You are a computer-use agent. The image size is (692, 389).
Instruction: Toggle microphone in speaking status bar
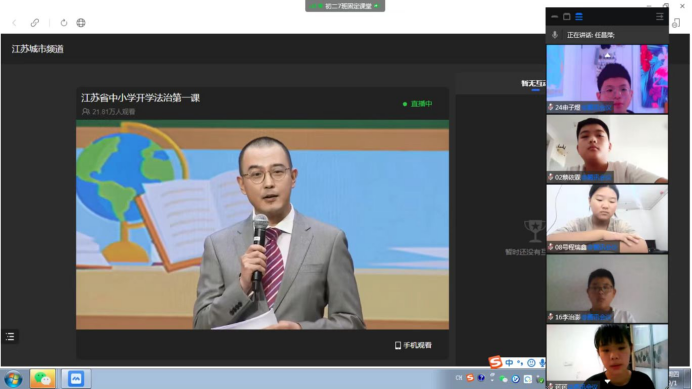(x=555, y=35)
